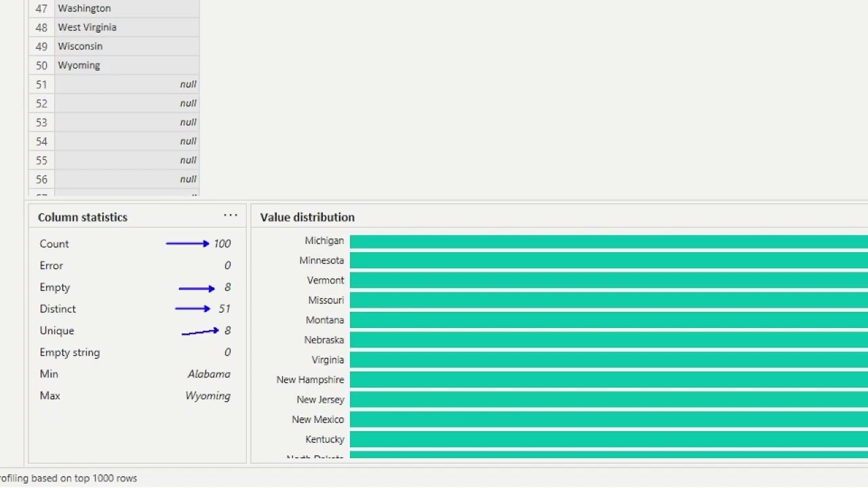This screenshot has width=868, height=488.
Task: Click the Max statistic label
Action: click(x=50, y=395)
